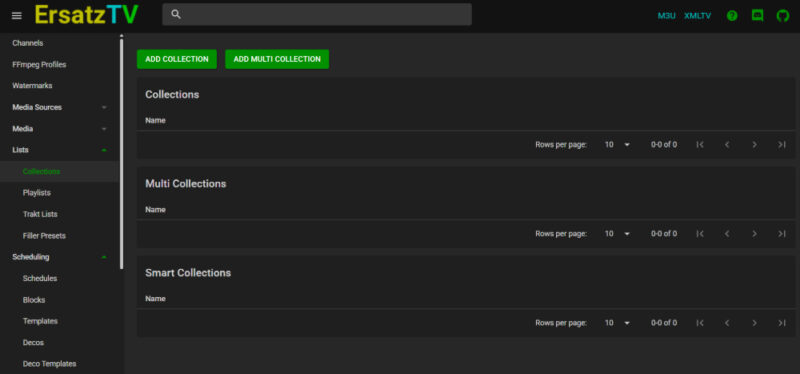800x374 pixels.
Task: Sort Smart Collections table by Name
Action: pyautogui.click(x=155, y=298)
